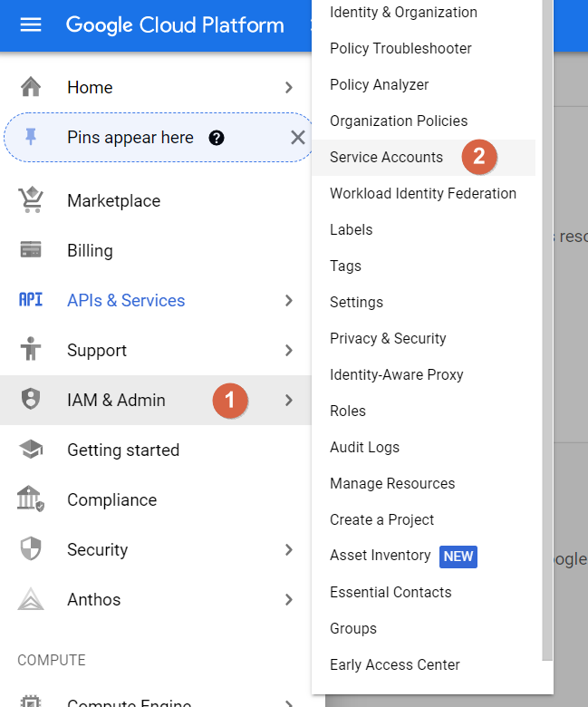
Task: Expand the Anthos submenu arrow
Action: point(288,599)
